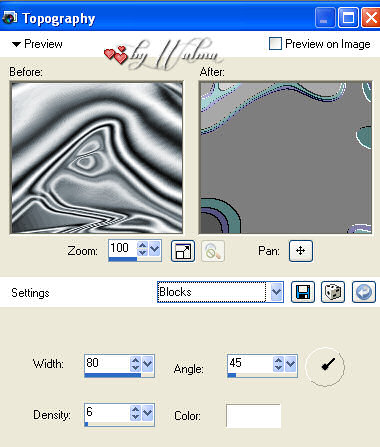This screenshot has width=380, height=447.
Task: Click the Before preview image
Action: (x=97, y=157)
